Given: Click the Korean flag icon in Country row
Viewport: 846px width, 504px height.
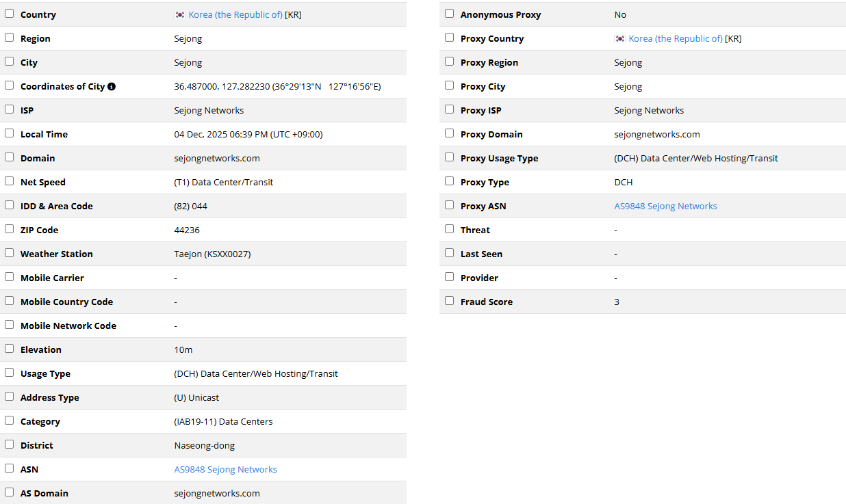Looking at the screenshot, I should pyautogui.click(x=180, y=14).
